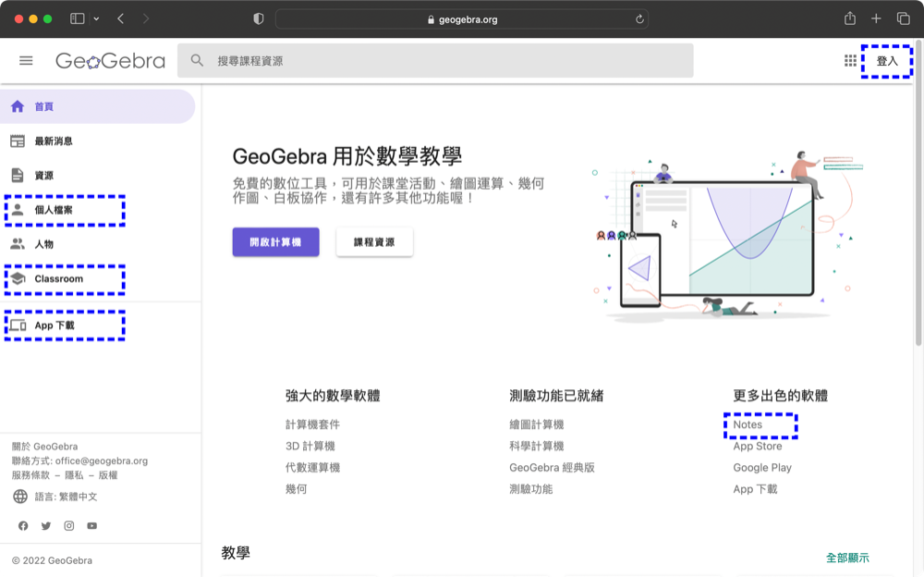Open 人物 in the sidebar
The width and height of the screenshot is (924, 577).
point(43,244)
